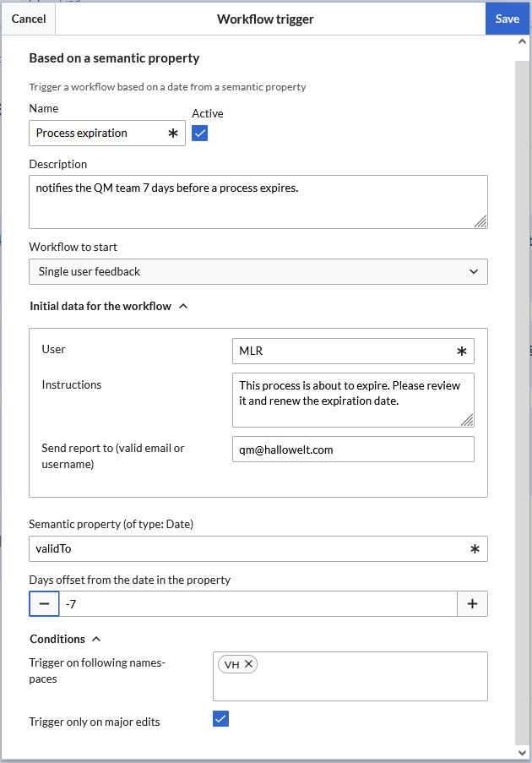Click the 'Days offset from the date' label
Image resolution: width=532 pixels, height=763 pixels.
(130, 580)
